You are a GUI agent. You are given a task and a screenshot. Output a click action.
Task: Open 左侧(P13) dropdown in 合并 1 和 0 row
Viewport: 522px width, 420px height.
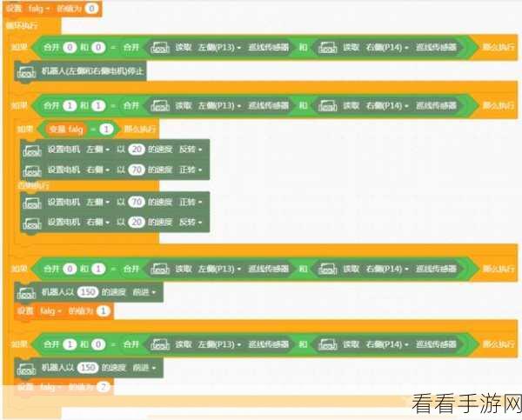click(219, 344)
